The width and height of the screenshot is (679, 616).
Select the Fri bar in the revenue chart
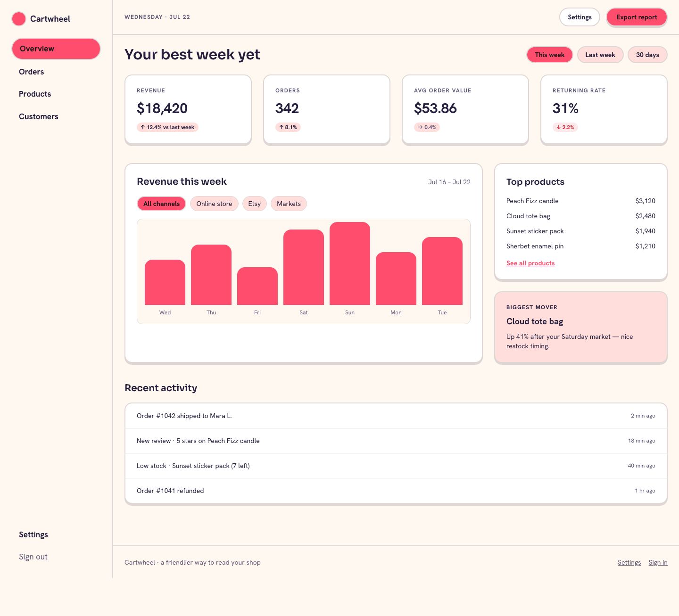(x=257, y=286)
